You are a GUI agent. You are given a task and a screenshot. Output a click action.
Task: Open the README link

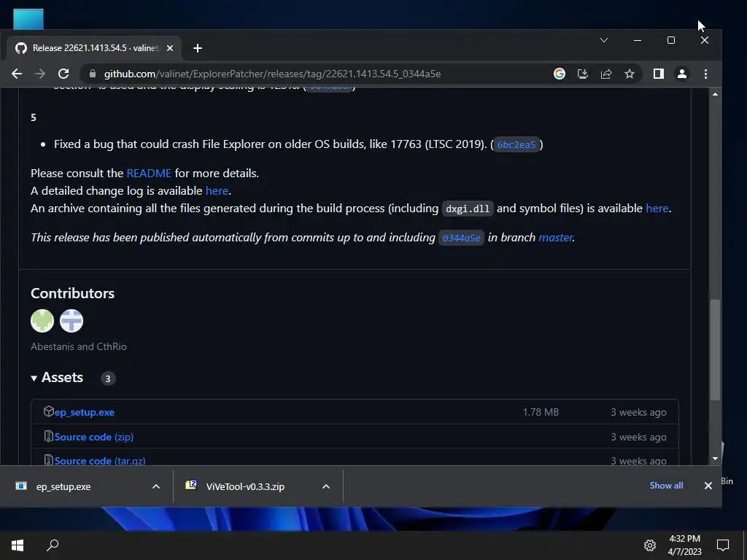pyautogui.click(x=149, y=174)
